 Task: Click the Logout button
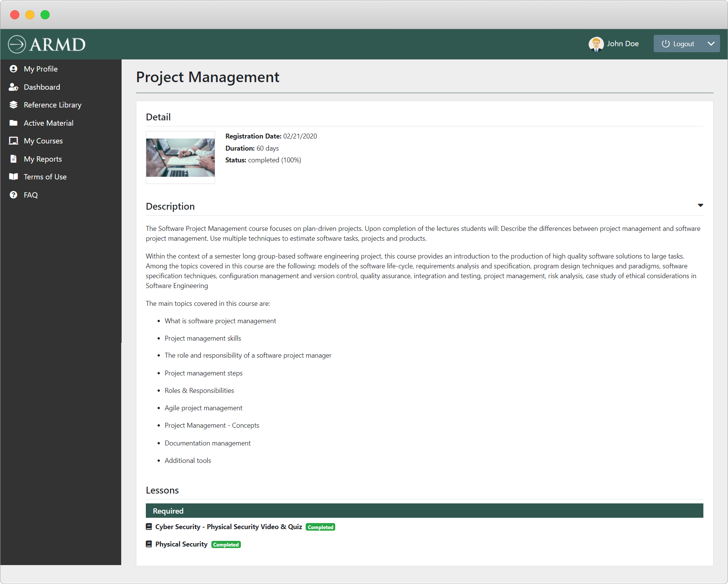click(x=678, y=44)
